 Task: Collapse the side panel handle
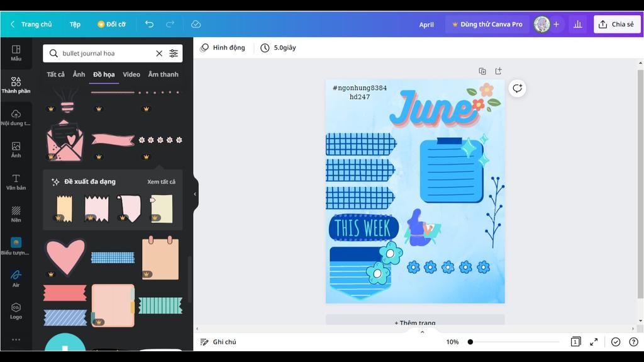[x=195, y=194]
